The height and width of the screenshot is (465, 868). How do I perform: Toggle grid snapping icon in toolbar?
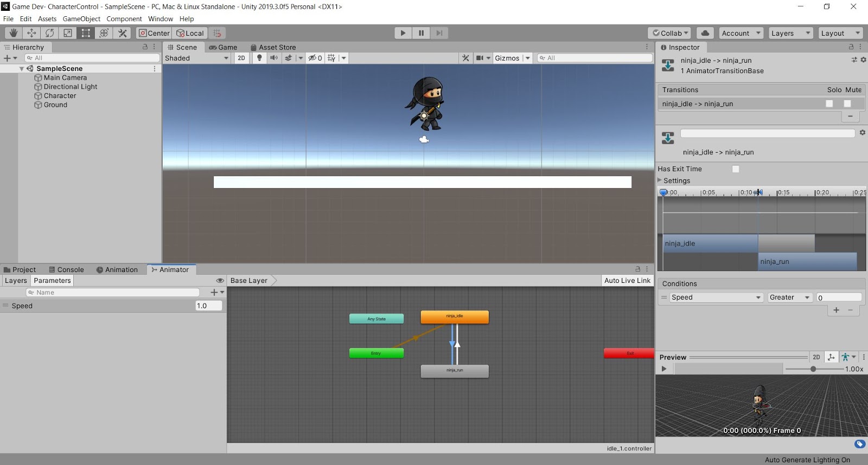pos(217,33)
